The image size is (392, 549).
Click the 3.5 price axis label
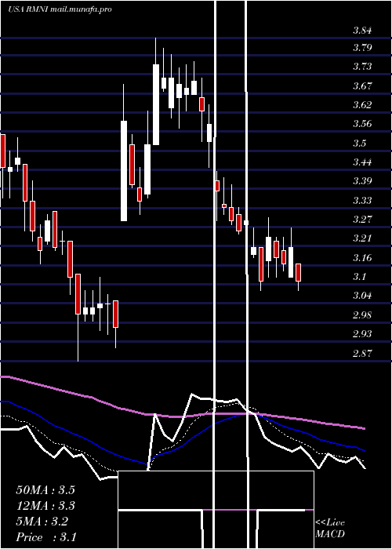point(359,143)
